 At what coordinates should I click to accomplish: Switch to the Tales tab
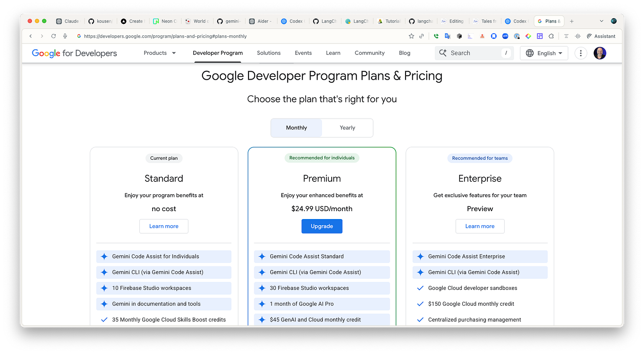tap(485, 21)
